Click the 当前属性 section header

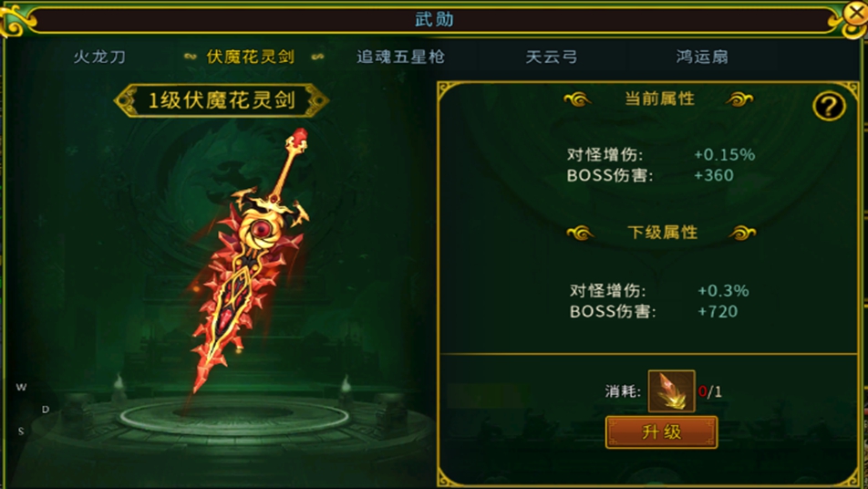pyautogui.click(x=659, y=99)
